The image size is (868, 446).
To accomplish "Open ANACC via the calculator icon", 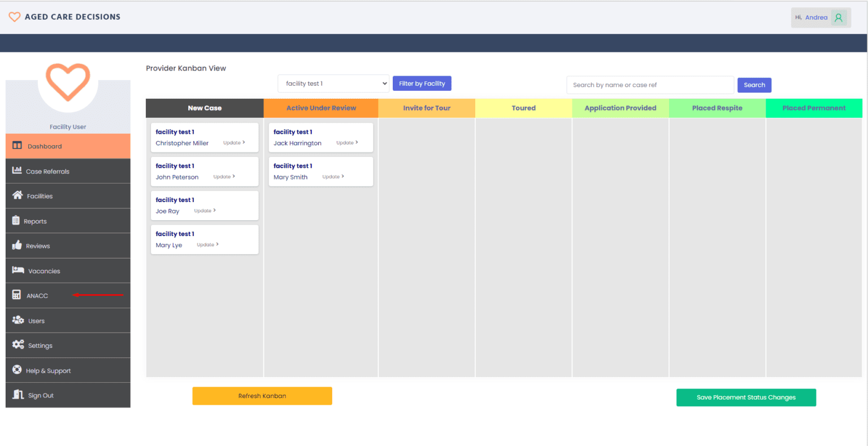I will pyautogui.click(x=18, y=295).
